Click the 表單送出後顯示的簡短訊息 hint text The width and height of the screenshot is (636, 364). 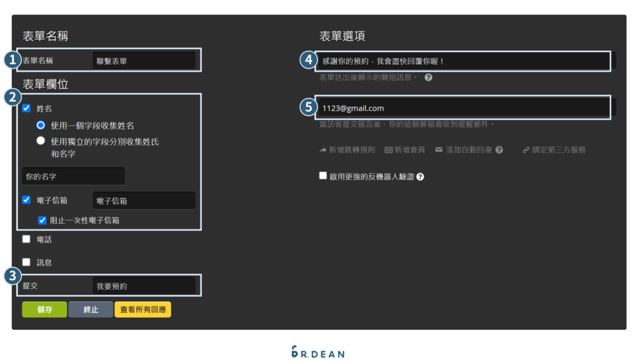point(368,78)
